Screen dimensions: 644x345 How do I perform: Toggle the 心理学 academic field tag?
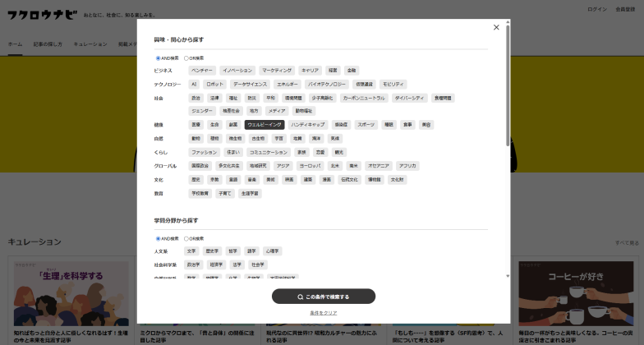point(273,251)
